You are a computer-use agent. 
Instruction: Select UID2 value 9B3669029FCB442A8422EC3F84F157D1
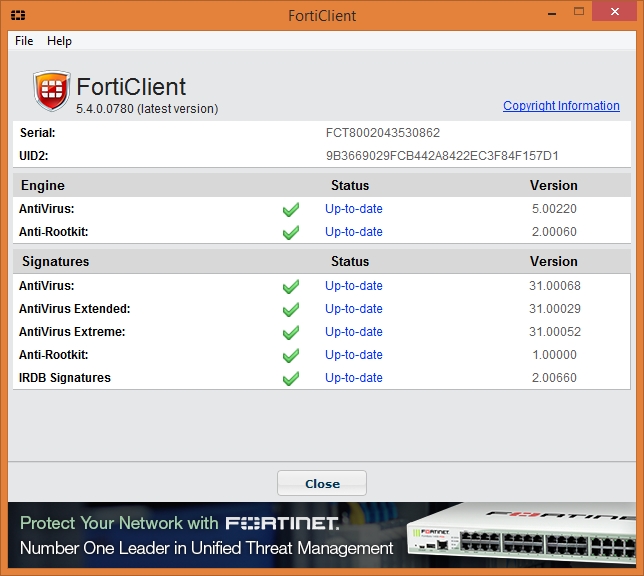pos(442,156)
